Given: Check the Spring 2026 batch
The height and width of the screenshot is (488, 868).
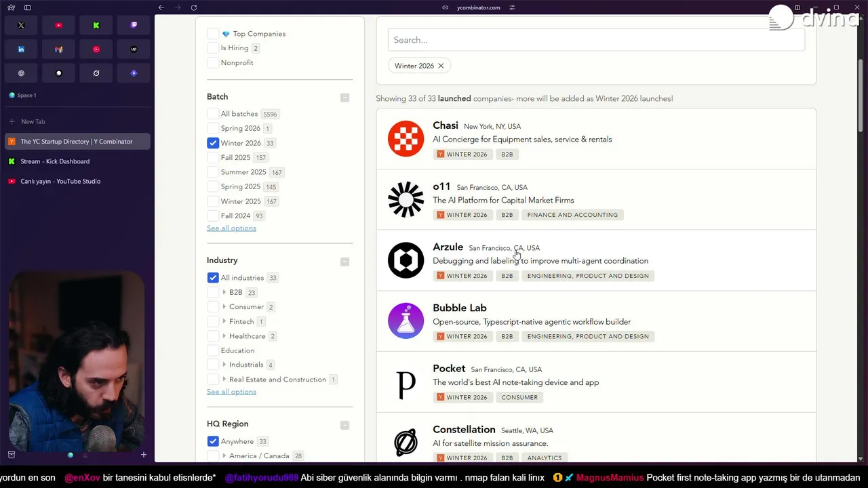Looking at the screenshot, I should 213,128.
